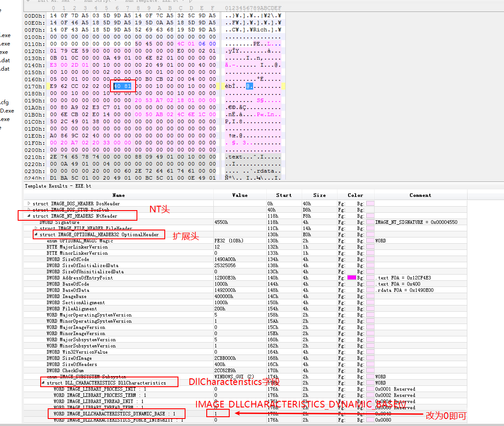This screenshot has width=504, height=426.
Task: Select the DWORD BaseOfCode row
Action: tap(245, 284)
